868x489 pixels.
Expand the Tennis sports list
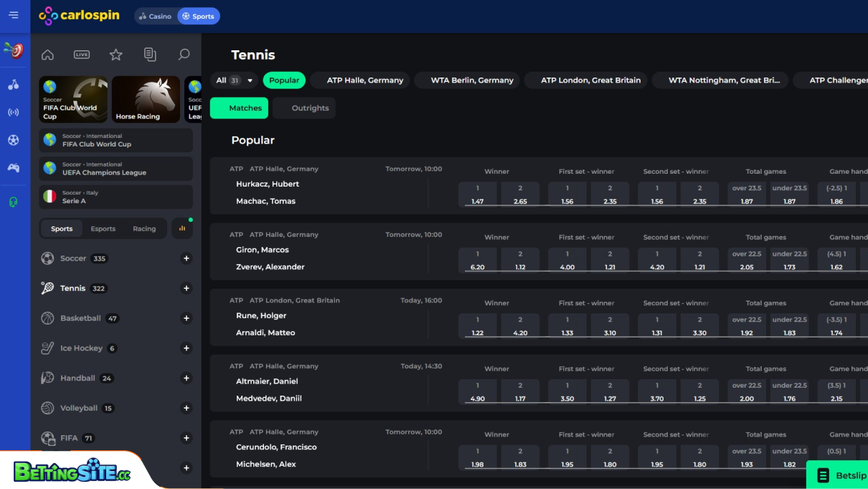click(187, 288)
